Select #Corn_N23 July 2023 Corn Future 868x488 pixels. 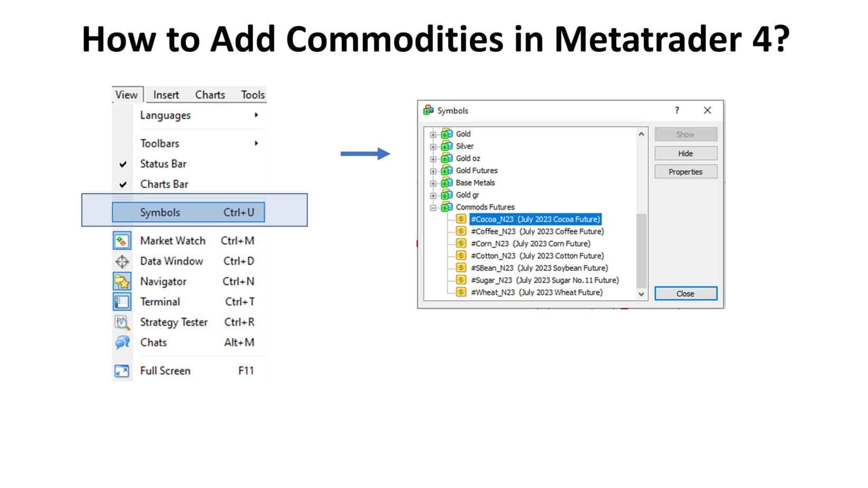tap(530, 243)
